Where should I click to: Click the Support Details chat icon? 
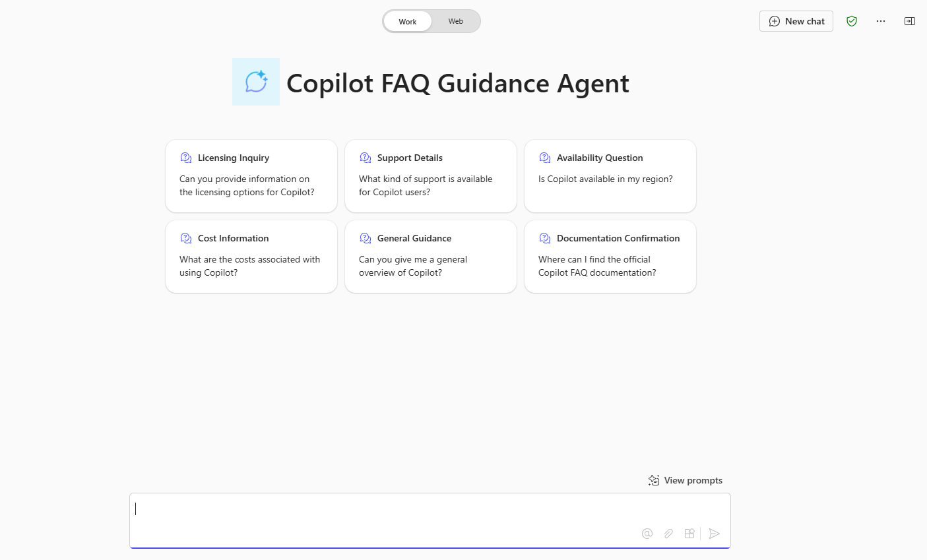click(x=366, y=158)
